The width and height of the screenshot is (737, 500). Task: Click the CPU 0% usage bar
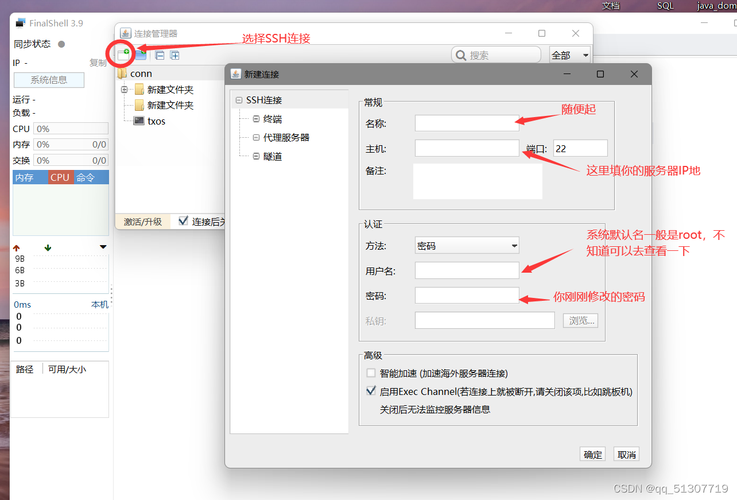(x=71, y=129)
